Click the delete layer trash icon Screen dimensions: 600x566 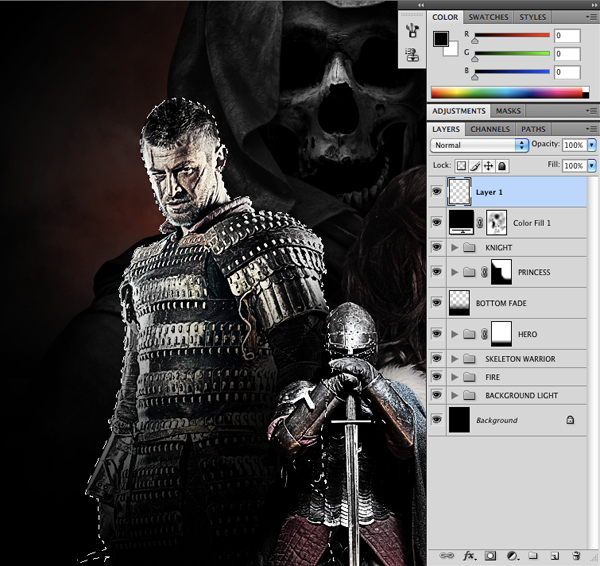tap(577, 555)
